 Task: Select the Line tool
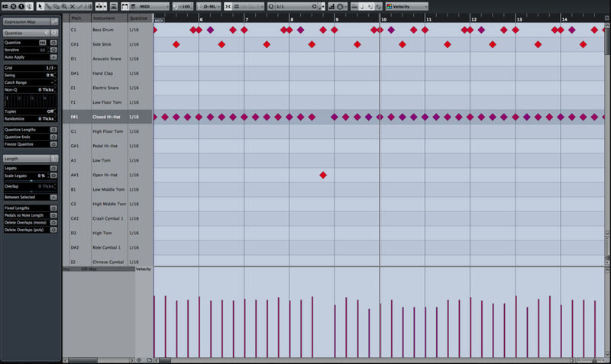click(x=80, y=6)
